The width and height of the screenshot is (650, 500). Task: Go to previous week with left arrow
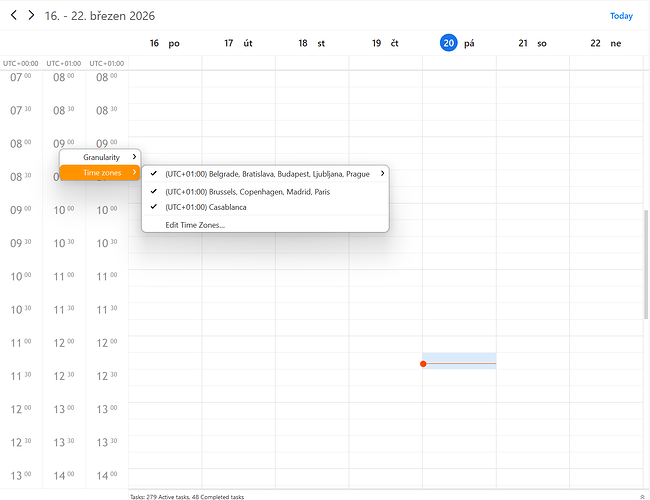[14, 16]
